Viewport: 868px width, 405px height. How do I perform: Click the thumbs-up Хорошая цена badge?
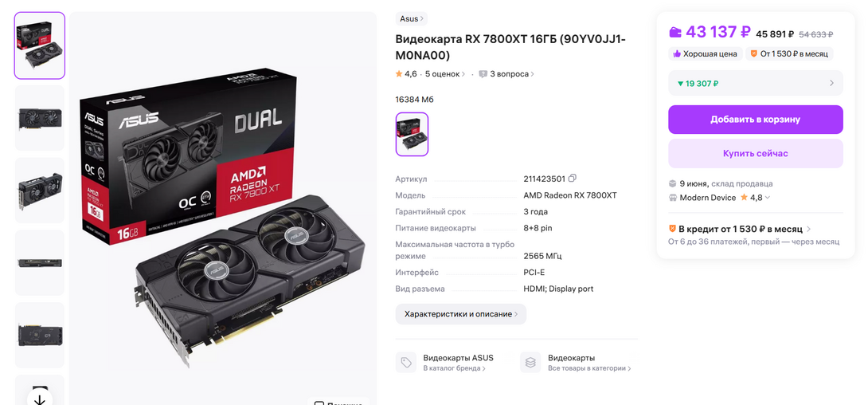(705, 53)
